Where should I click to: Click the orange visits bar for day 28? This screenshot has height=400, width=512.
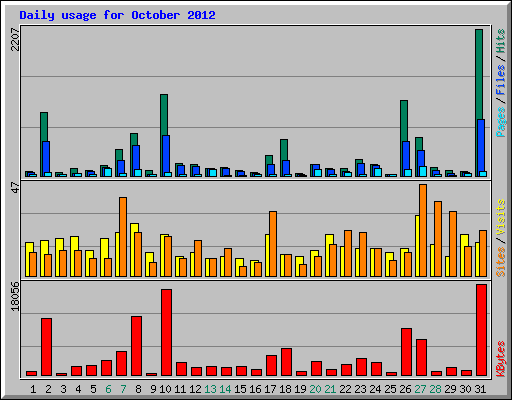[438, 239]
